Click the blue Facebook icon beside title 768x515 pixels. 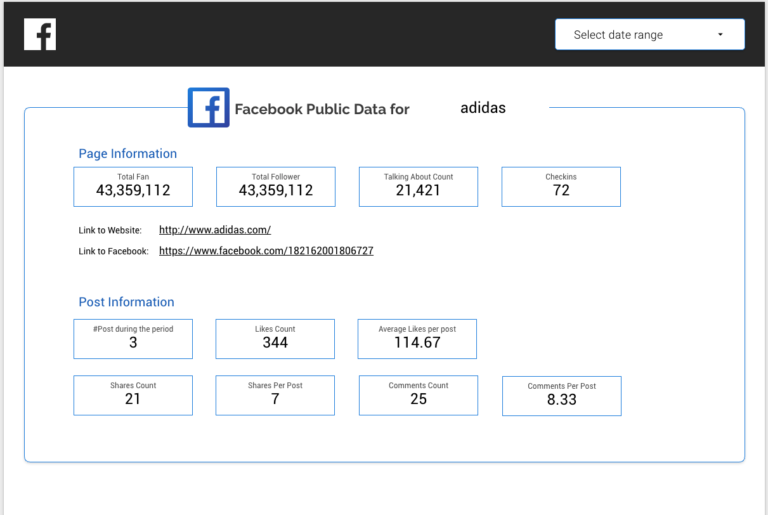tap(209, 107)
